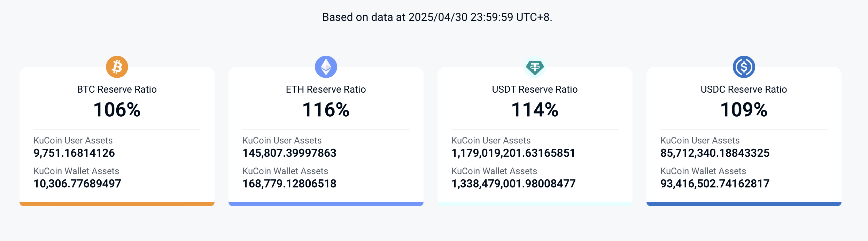
Task: Click "KuCoin Wallet Assets" label in USDT card
Action: pyautogui.click(x=494, y=171)
